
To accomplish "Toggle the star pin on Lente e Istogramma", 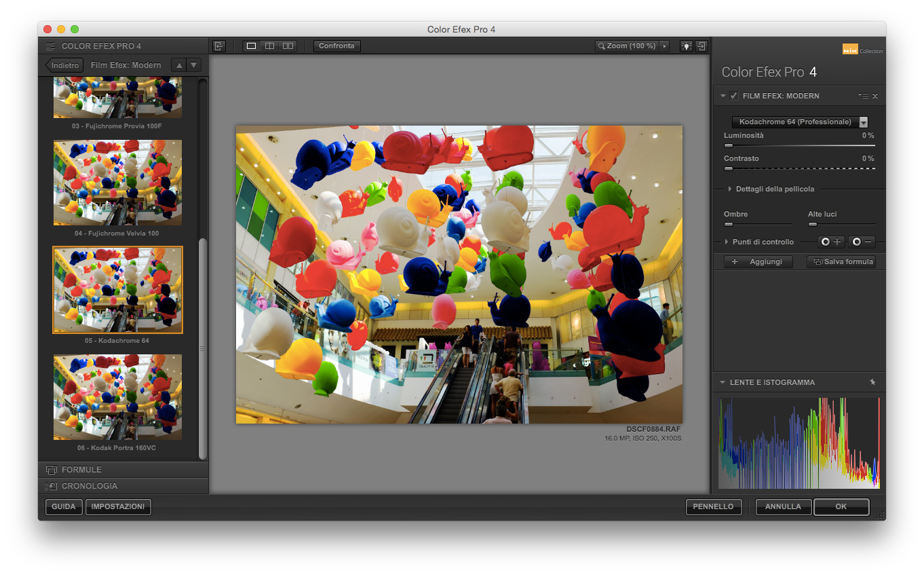I will [x=873, y=382].
